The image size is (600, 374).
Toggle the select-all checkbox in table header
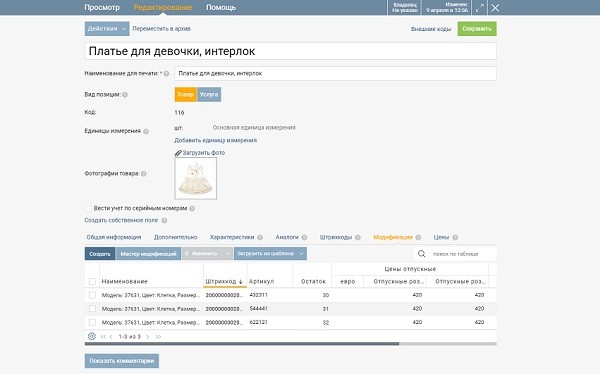click(92, 282)
